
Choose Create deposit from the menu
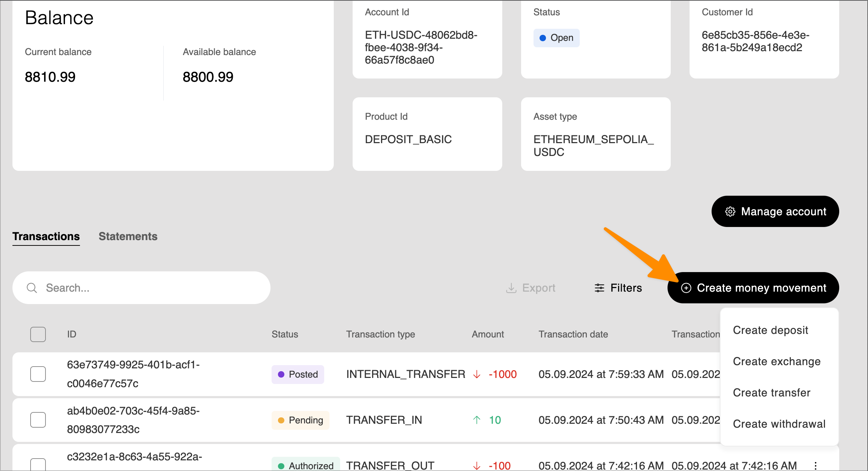tap(770, 330)
